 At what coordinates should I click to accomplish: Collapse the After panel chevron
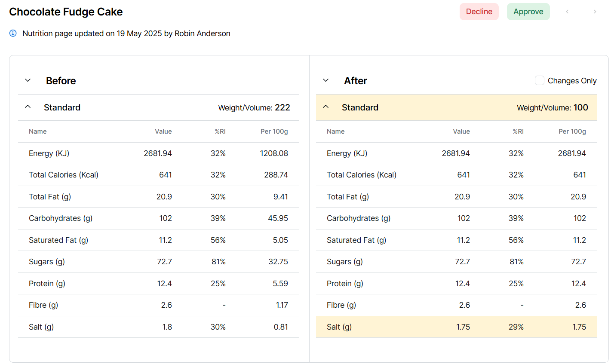click(x=326, y=80)
